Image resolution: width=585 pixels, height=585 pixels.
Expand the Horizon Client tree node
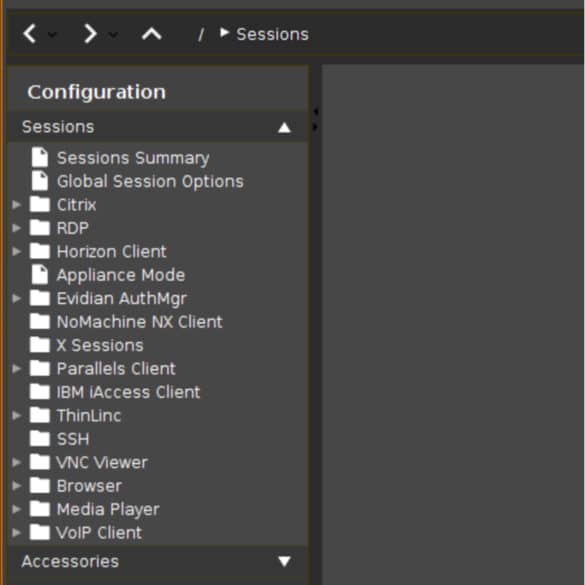pyautogui.click(x=16, y=251)
